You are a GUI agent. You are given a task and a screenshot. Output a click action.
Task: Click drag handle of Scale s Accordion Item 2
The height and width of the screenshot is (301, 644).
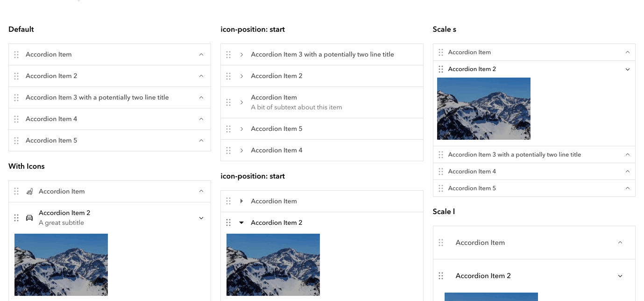point(441,69)
